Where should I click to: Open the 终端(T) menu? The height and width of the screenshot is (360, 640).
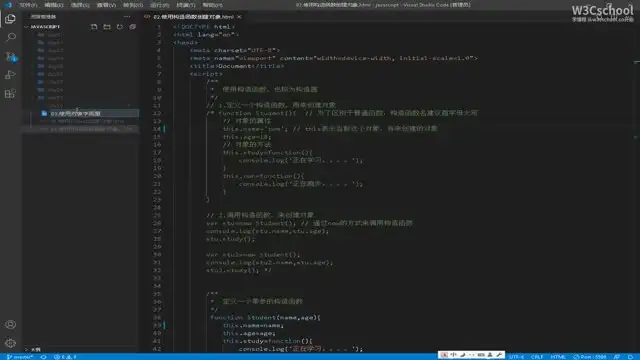[186, 5]
